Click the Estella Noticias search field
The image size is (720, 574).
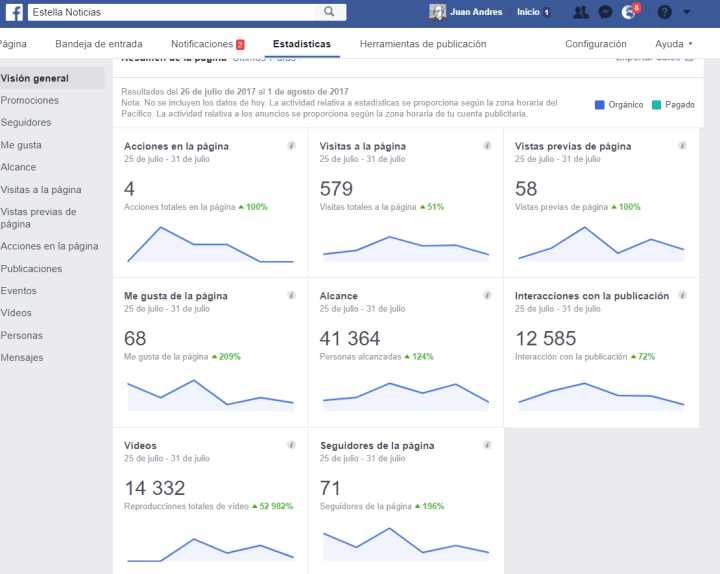pyautogui.click(x=170, y=12)
